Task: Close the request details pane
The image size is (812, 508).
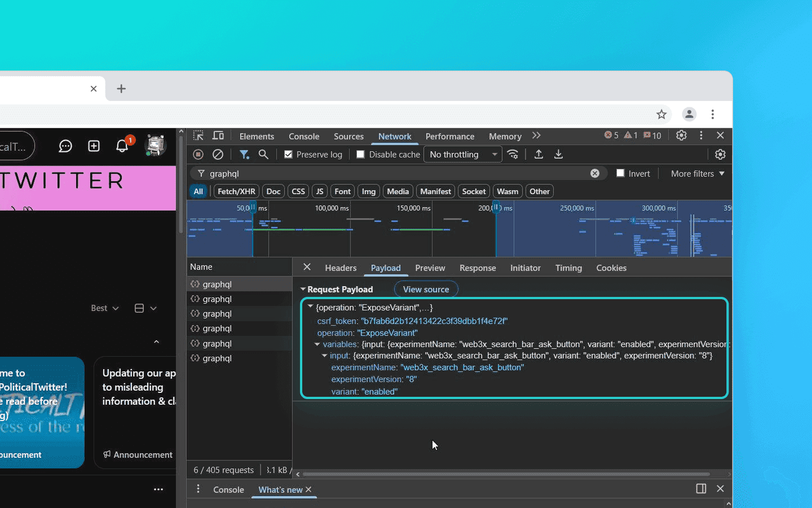Action: [307, 267]
